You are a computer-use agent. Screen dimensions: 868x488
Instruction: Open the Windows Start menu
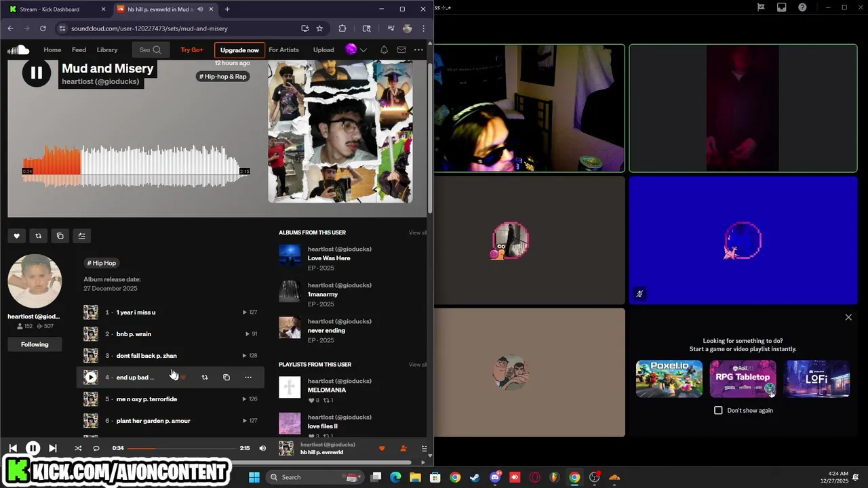pos(254,477)
